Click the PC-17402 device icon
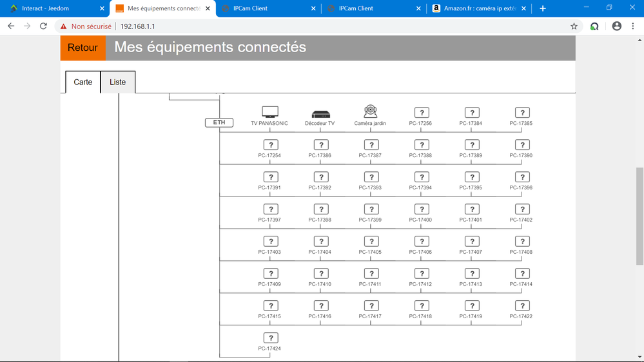 522,209
